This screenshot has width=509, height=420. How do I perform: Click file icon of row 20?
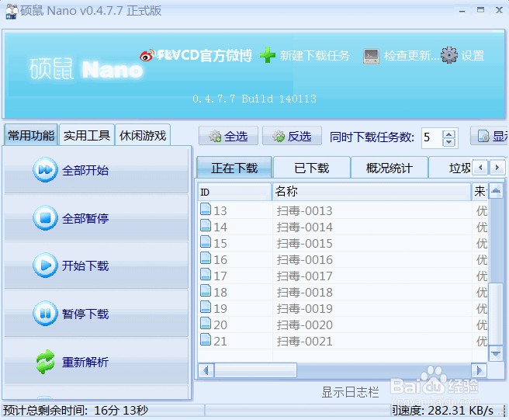click(206, 323)
